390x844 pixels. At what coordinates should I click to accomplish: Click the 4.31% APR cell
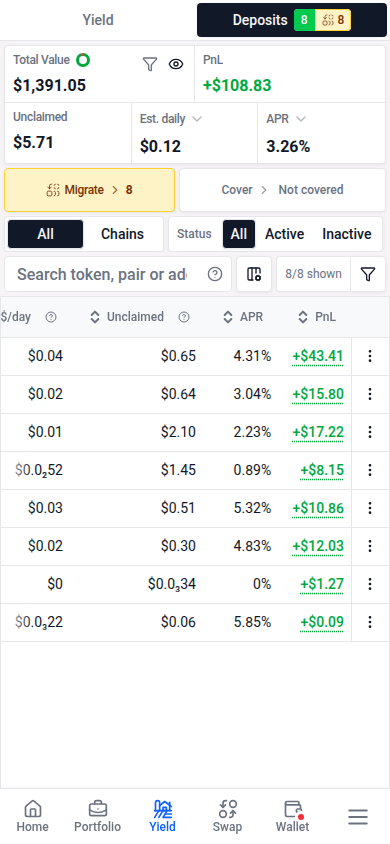point(252,356)
